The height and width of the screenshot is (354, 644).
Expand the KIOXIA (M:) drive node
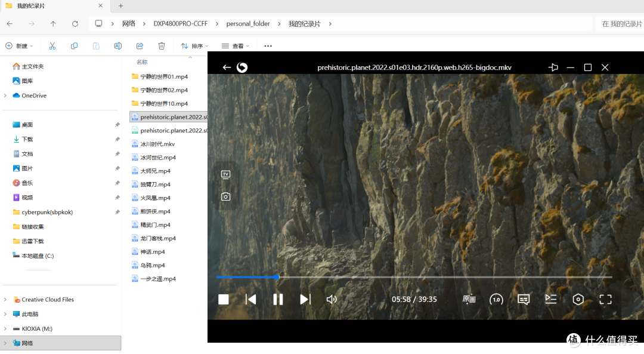click(x=5, y=328)
